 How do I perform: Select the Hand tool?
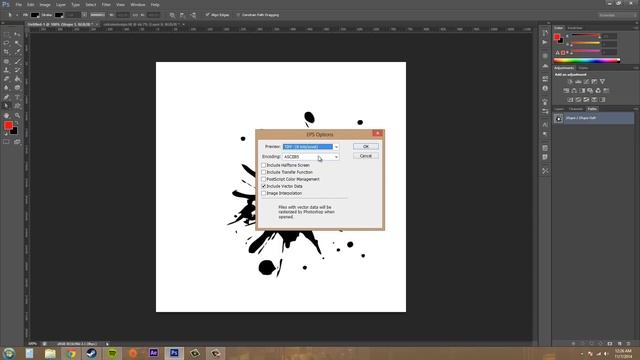6,116
